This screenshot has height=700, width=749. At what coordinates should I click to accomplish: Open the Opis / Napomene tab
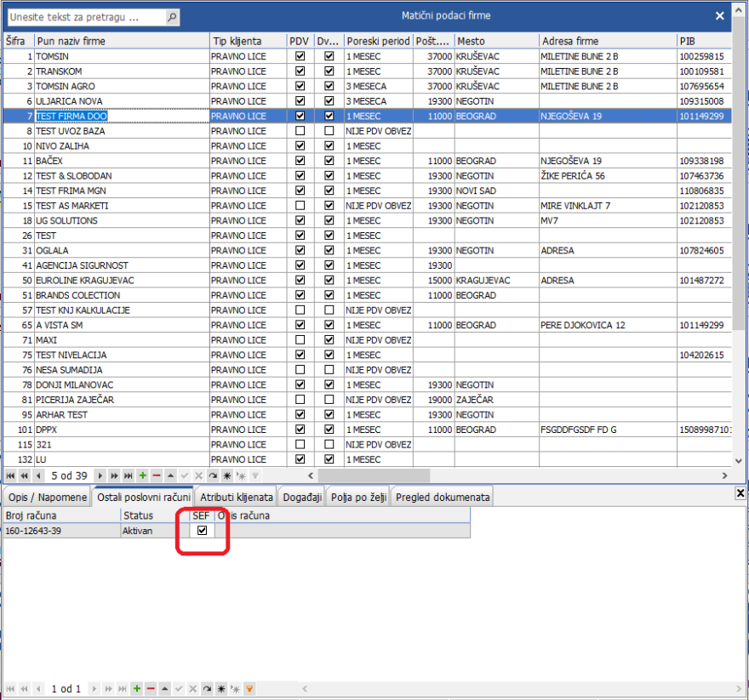(x=47, y=497)
